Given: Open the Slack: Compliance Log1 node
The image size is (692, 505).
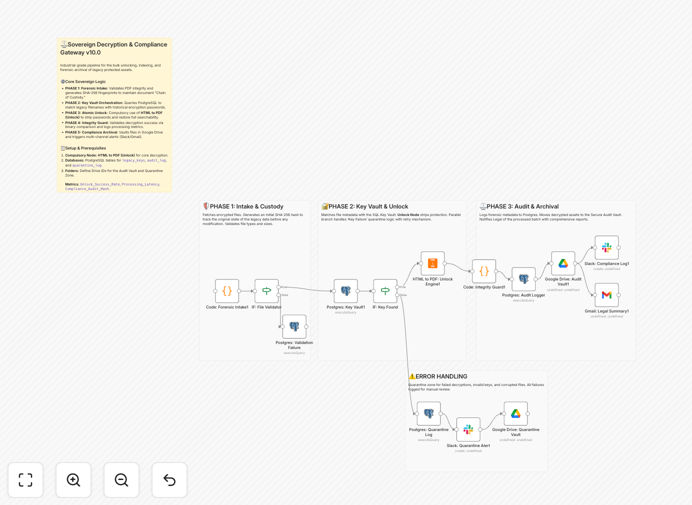Looking at the screenshot, I should [x=607, y=248].
